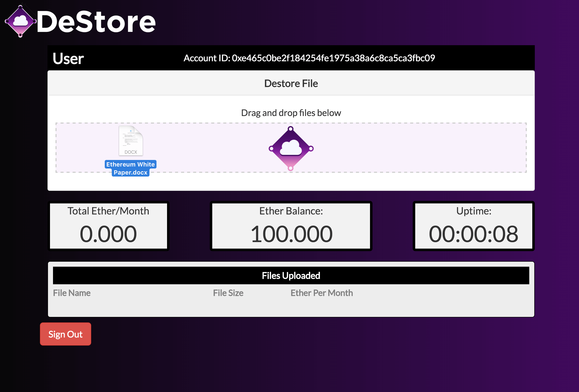
Task: Click the DeStore title text
Action: (x=96, y=22)
